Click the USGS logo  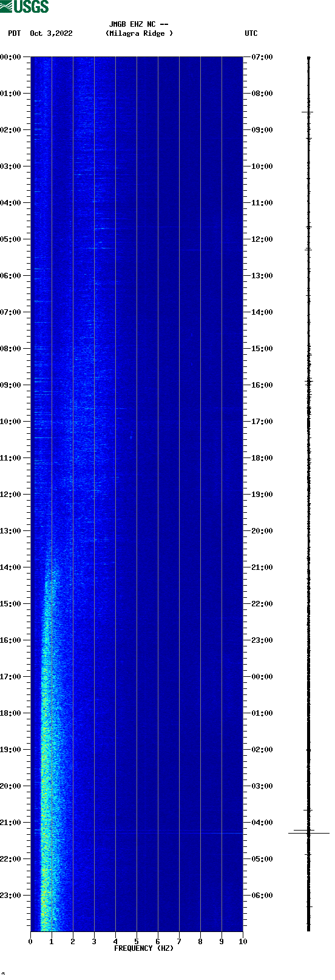(x=24, y=7)
